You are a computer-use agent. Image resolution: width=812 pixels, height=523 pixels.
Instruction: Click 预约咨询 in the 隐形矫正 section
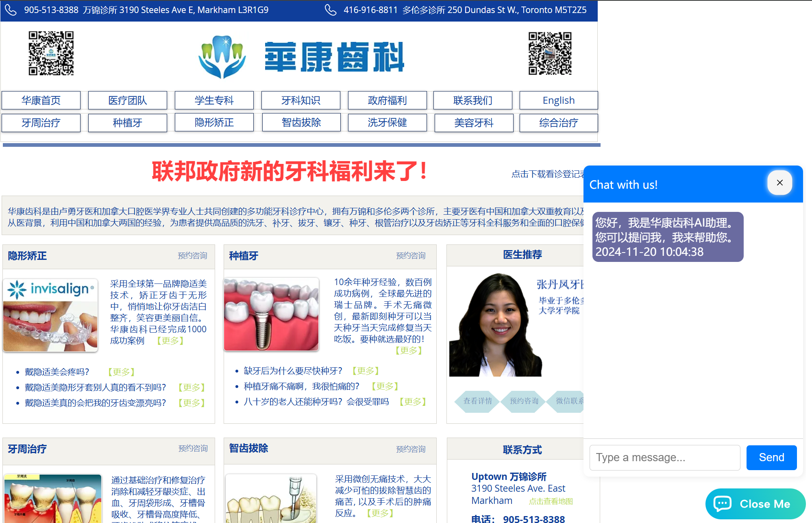[x=192, y=256]
